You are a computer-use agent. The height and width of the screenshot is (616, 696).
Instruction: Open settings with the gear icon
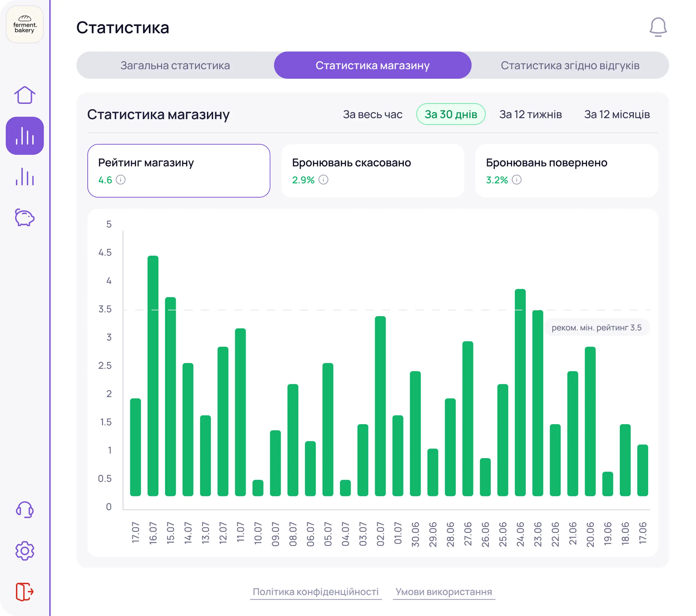(24, 551)
